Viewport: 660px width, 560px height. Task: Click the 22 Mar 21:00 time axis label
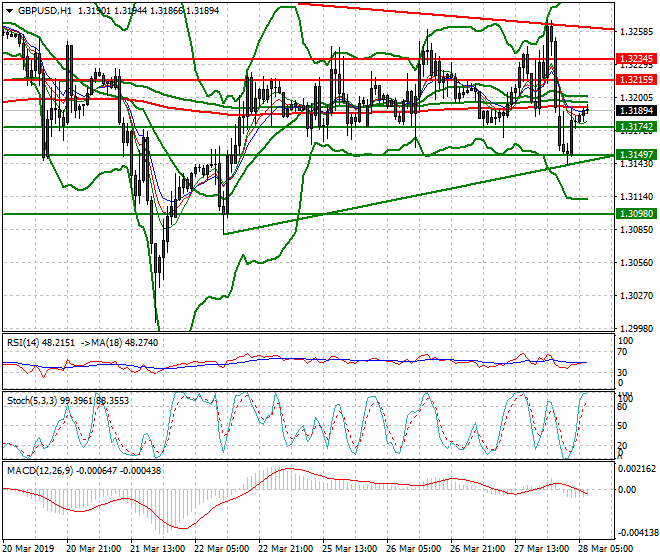coord(286,549)
